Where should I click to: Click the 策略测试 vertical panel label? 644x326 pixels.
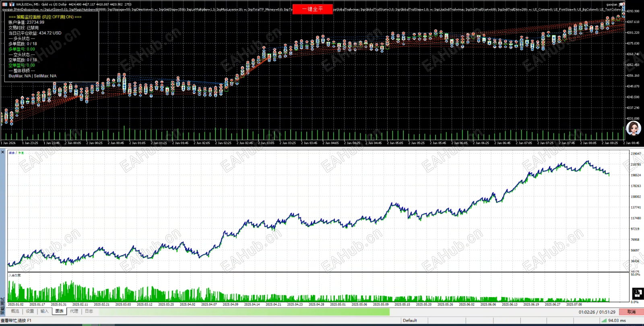(2, 306)
